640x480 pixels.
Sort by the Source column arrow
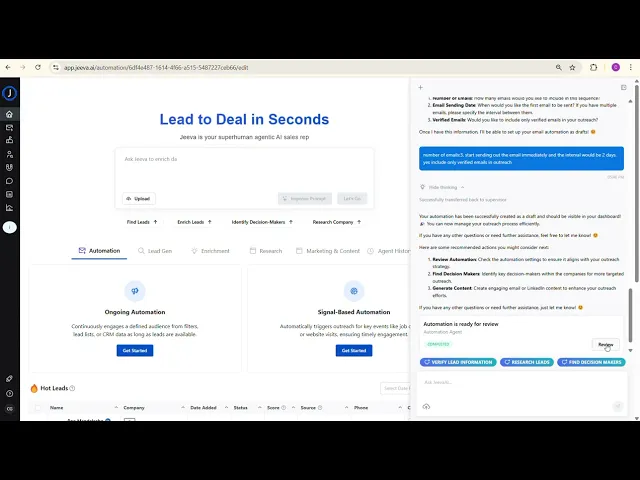(x=346, y=408)
